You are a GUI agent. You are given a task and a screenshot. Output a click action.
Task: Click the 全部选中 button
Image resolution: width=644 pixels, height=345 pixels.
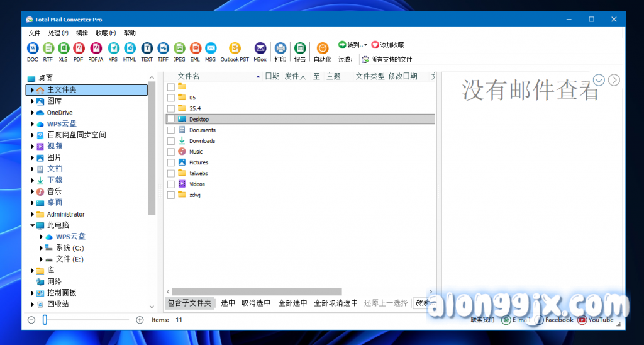point(292,303)
